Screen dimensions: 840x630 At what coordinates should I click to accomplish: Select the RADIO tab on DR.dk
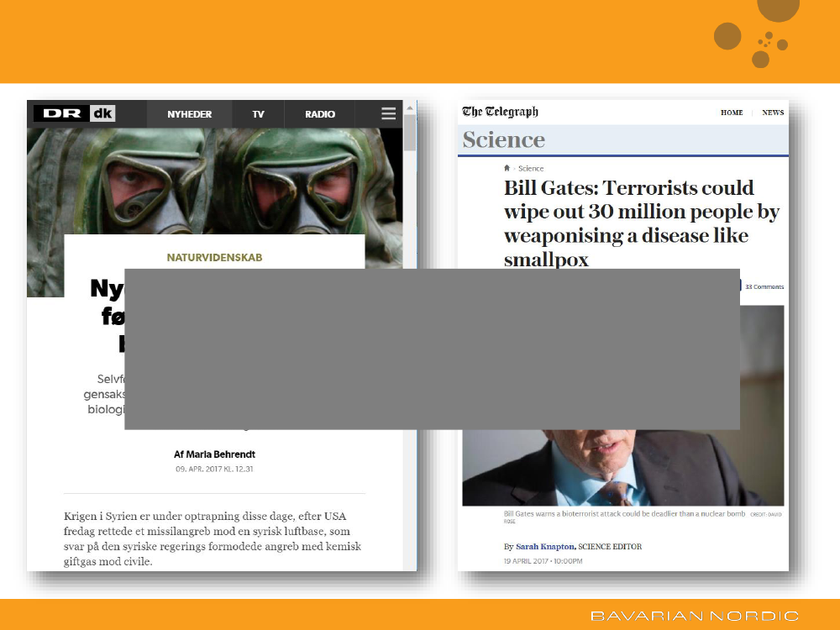point(320,114)
